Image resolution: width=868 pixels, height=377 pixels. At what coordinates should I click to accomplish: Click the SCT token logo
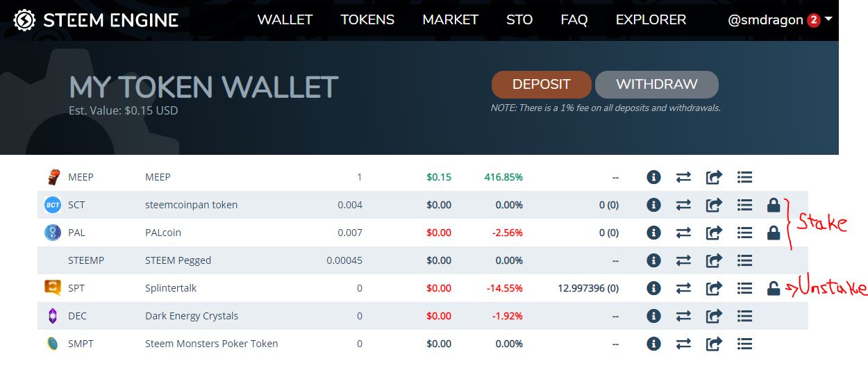click(x=53, y=205)
